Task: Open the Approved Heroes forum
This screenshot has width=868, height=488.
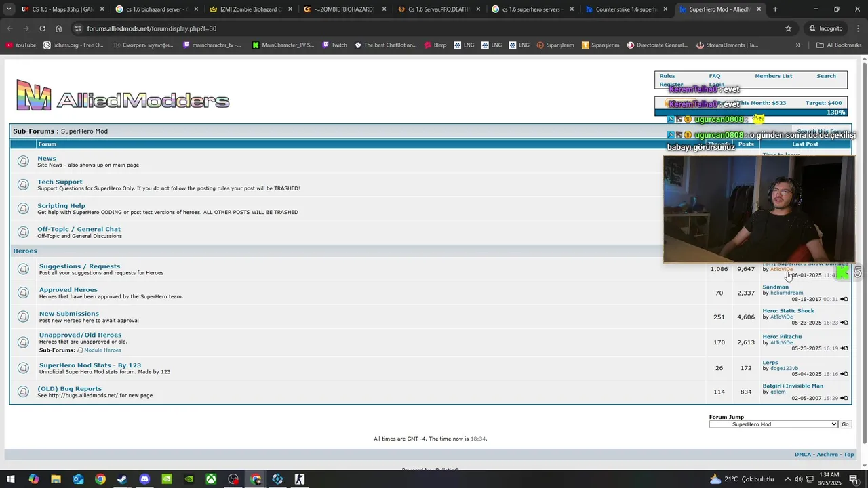Action: pyautogui.click(x=68, y=290)
